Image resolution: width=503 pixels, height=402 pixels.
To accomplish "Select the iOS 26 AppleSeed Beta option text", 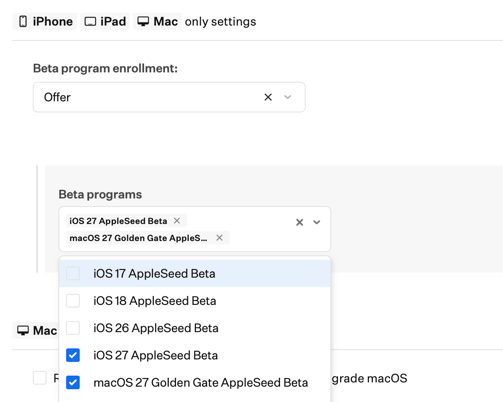I will pyautogui.click(x=156, y=328).
